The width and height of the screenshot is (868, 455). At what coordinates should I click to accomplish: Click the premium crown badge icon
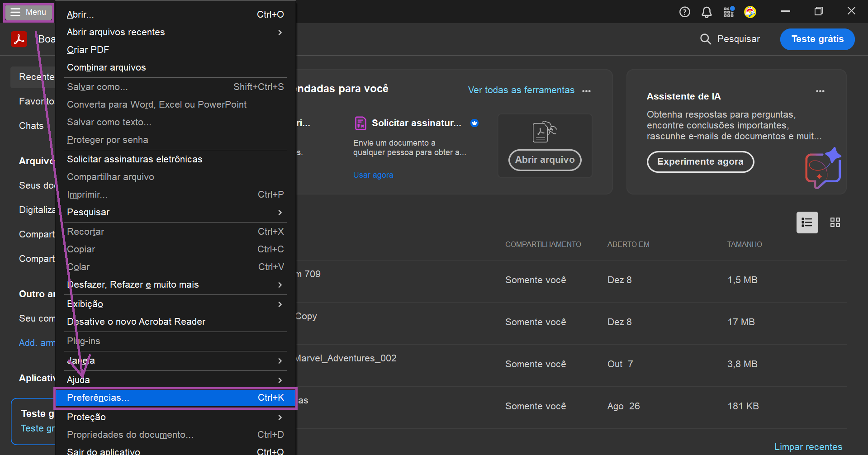point(474,123)
